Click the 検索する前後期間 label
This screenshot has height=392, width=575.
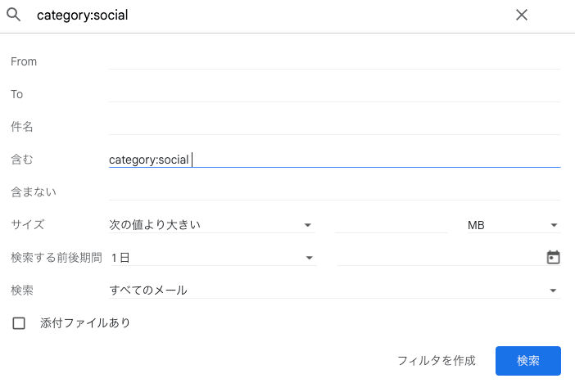pyautogui.click(x=57, y=258)
